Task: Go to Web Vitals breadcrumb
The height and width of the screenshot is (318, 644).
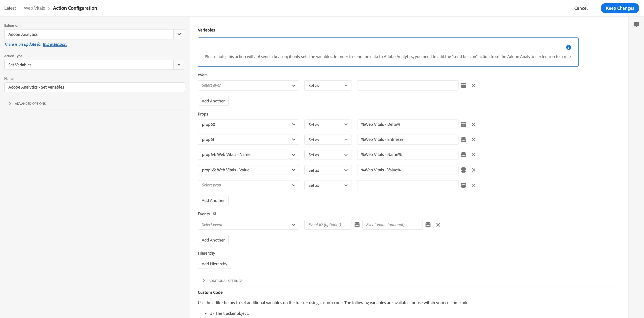Action: 34,8
